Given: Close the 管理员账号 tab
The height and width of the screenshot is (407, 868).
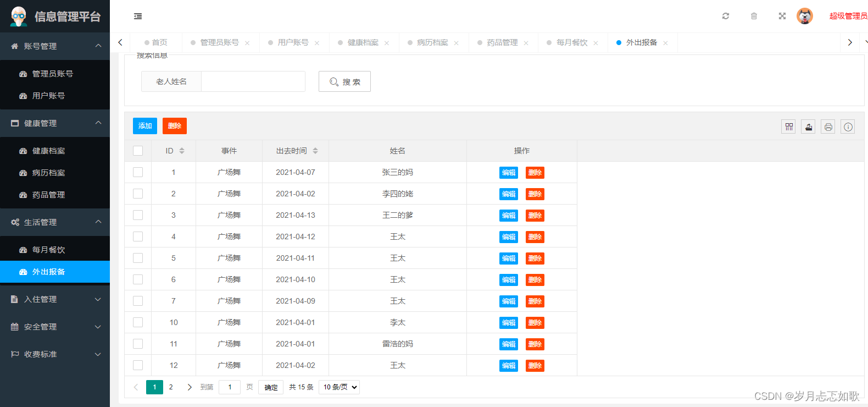Looking at the screenshot, I should click(x=247, y=43).
